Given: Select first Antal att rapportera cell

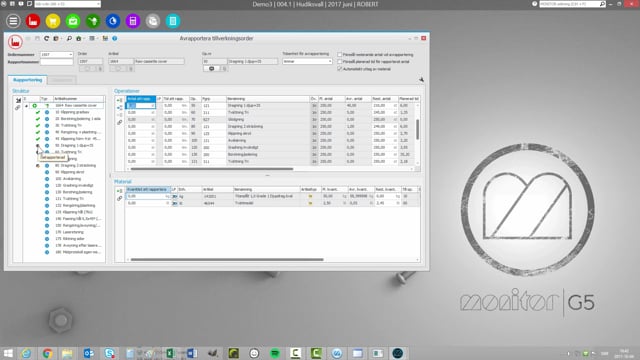Looking at the screenshot, I should coord(140,106).
